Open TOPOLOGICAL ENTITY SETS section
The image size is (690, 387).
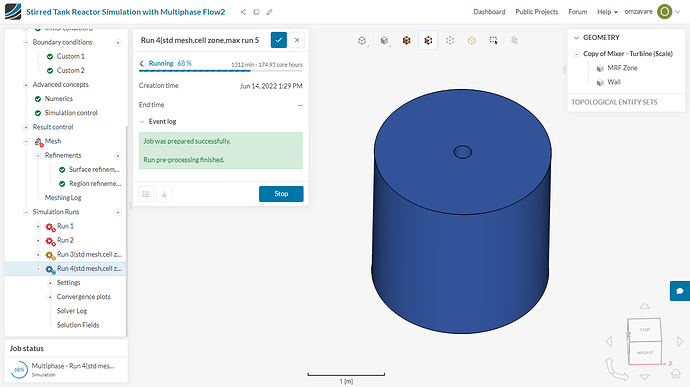tap(614, 102)
